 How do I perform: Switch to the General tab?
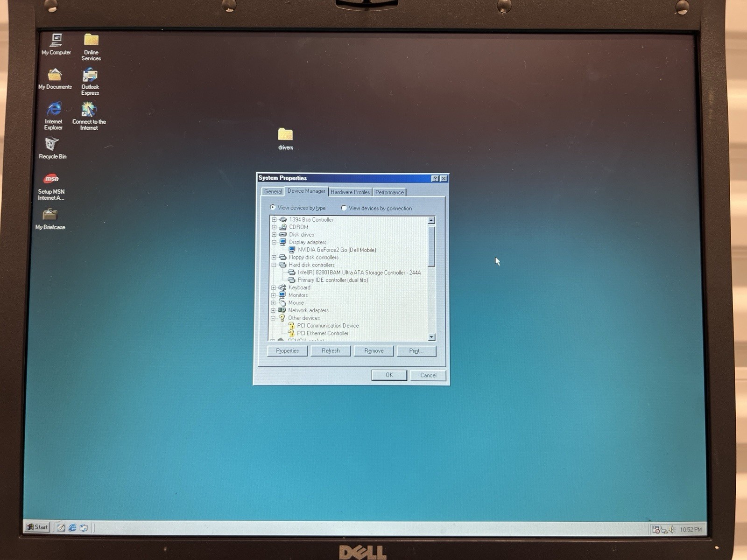273,191
